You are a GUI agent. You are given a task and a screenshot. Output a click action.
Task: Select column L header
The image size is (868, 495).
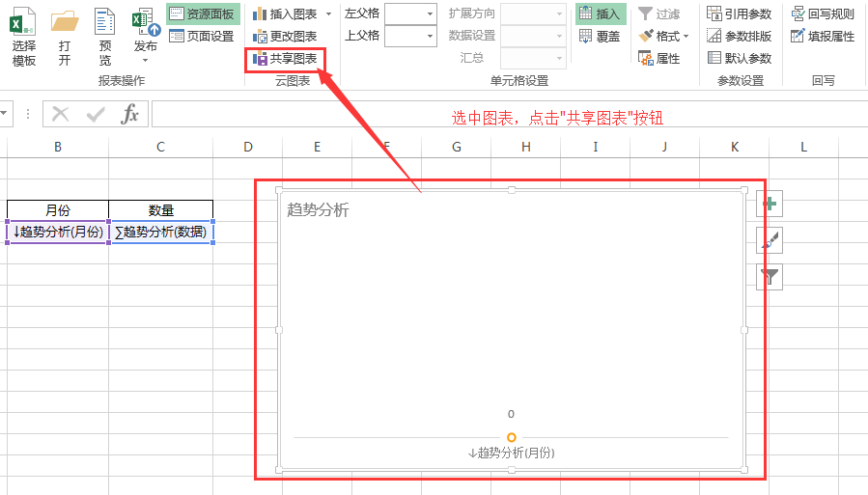pyautogui.click(x=803, y=147)
